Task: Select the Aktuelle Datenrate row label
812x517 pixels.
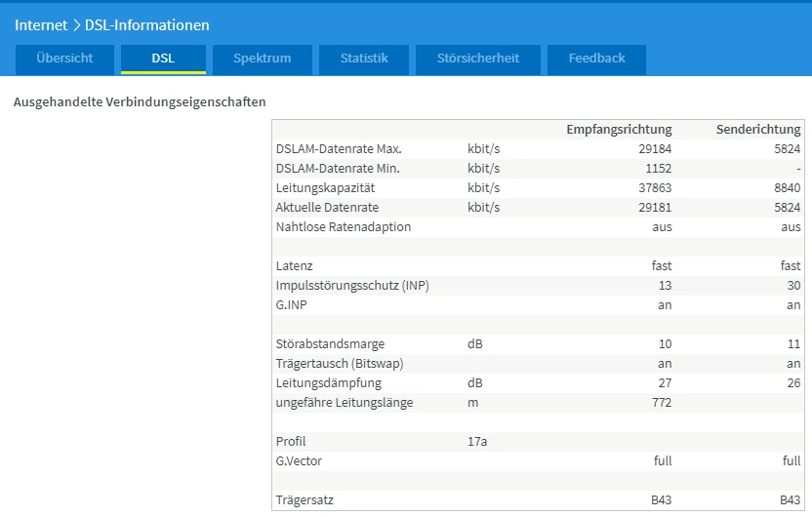Action: [327, 207]
